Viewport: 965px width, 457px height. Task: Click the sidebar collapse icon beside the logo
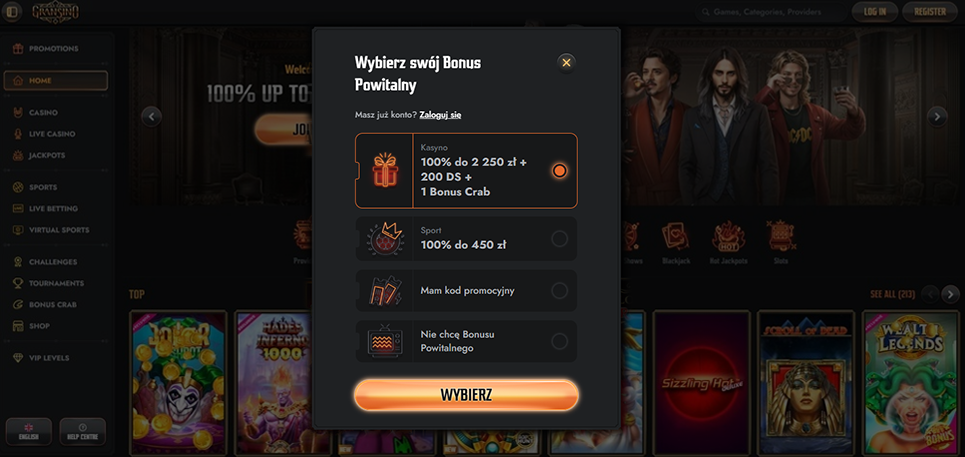pos(12,11)
